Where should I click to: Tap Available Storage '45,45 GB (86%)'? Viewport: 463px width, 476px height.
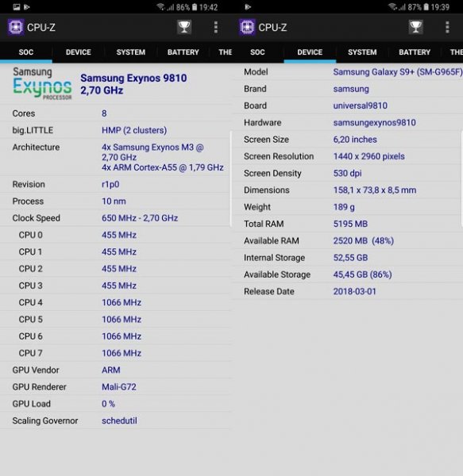click(x=363, y=274)
